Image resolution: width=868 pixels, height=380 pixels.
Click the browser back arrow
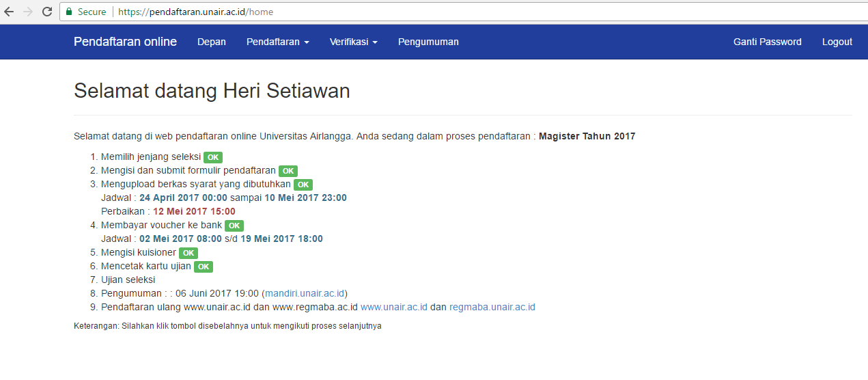click(10, 12)
